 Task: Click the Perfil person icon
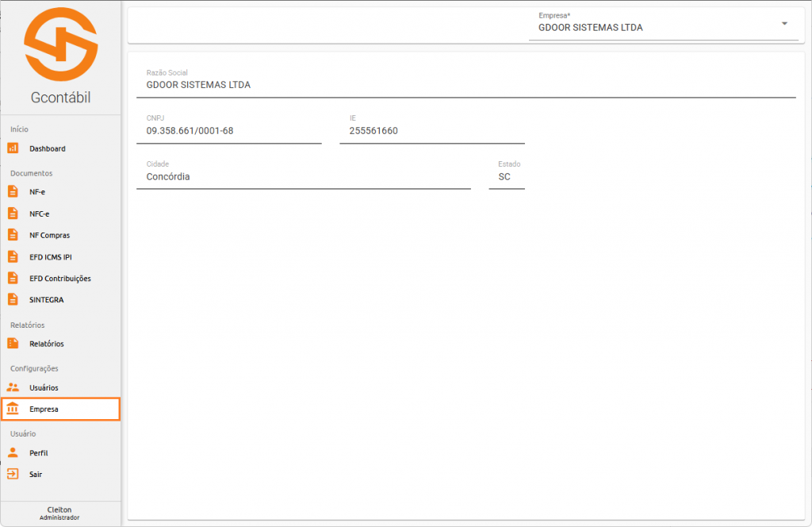(x=13, y=452)
